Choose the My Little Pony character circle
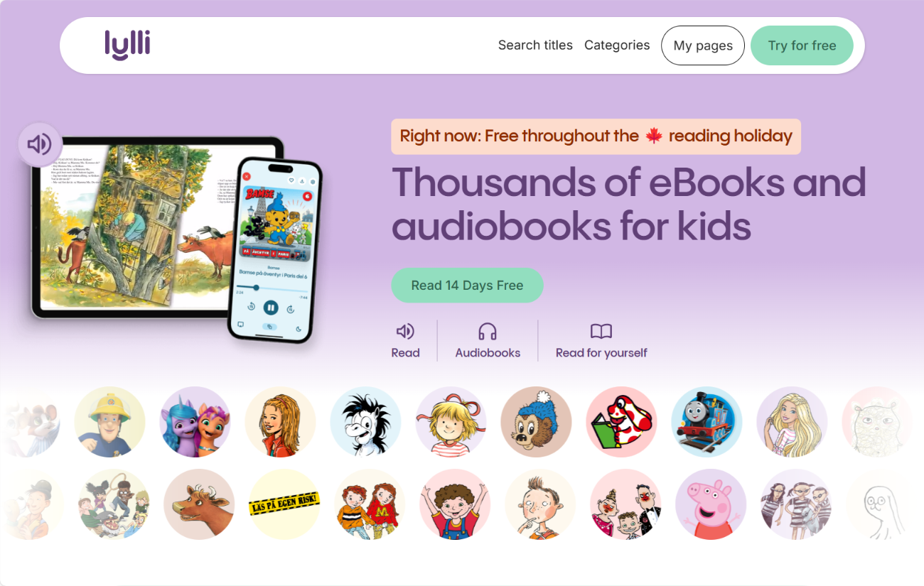Image resolution: width=924 pixels, height=586 pixels. click(195, 422)
